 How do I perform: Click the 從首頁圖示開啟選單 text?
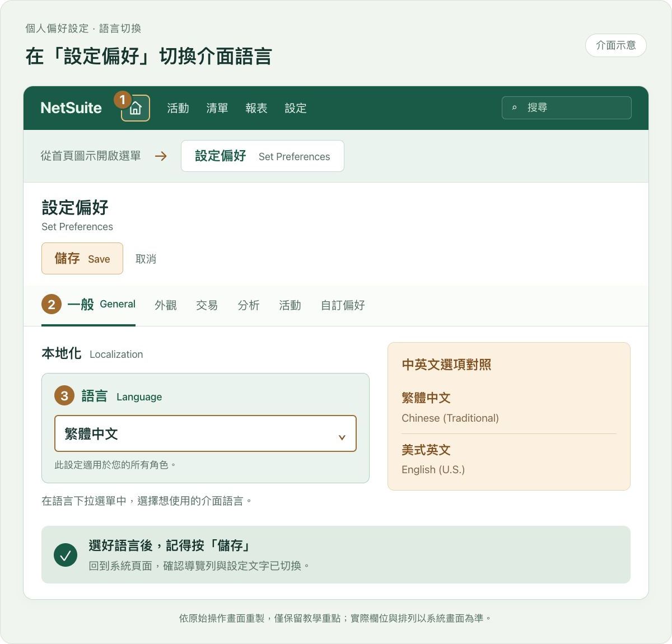pyautogui.click(x=91, y=156)
